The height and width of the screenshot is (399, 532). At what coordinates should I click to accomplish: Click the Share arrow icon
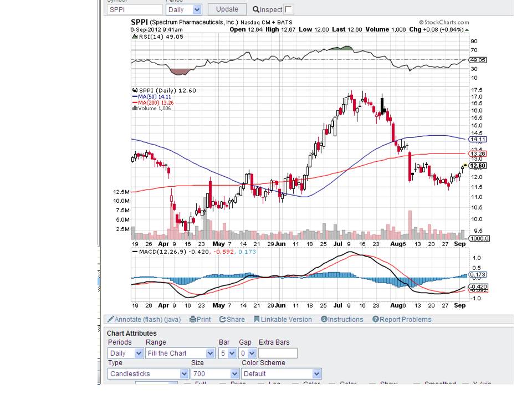tap(223, 320)
